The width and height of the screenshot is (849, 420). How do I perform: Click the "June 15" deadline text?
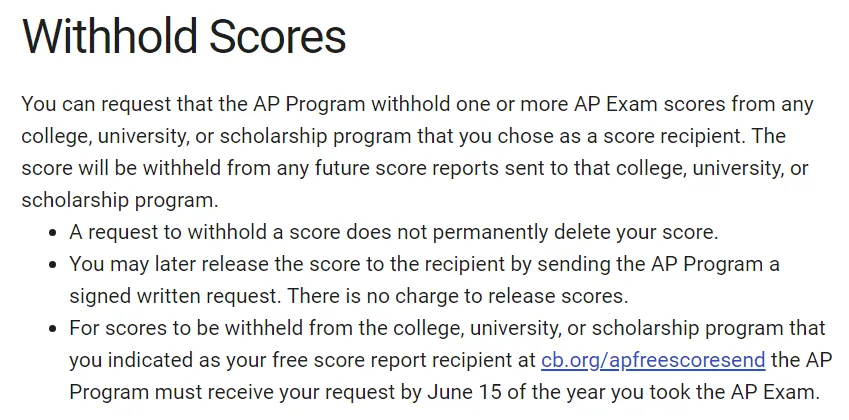[x=465, y=392]
